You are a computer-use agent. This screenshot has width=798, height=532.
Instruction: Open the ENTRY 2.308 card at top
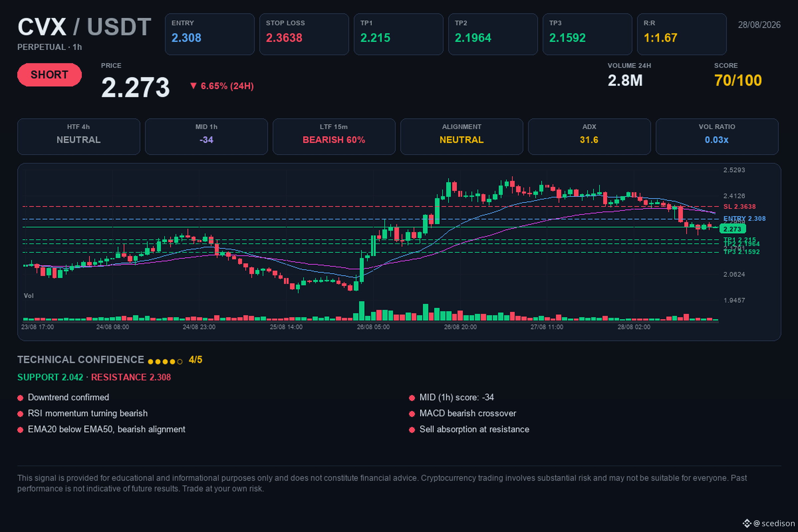(210, 34)
